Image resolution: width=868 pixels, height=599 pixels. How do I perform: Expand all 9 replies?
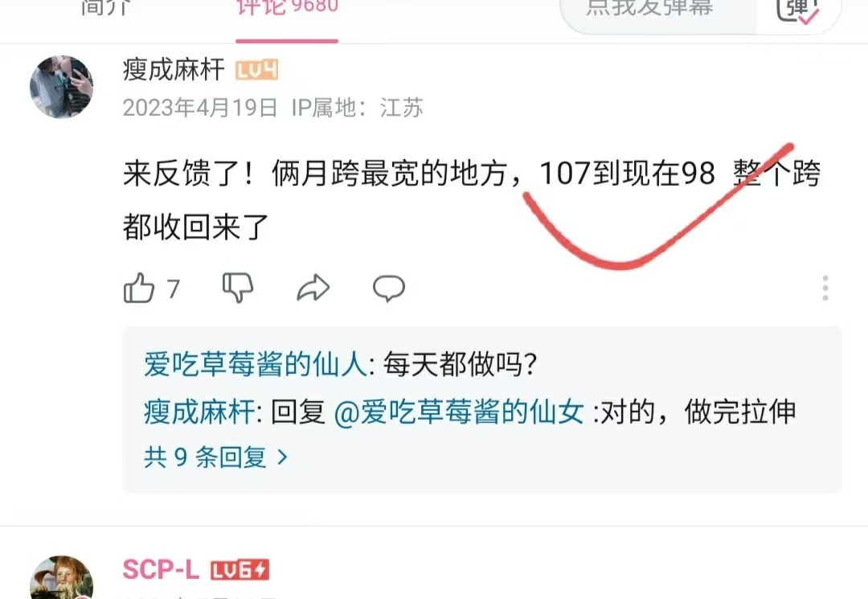pos(216,457)
